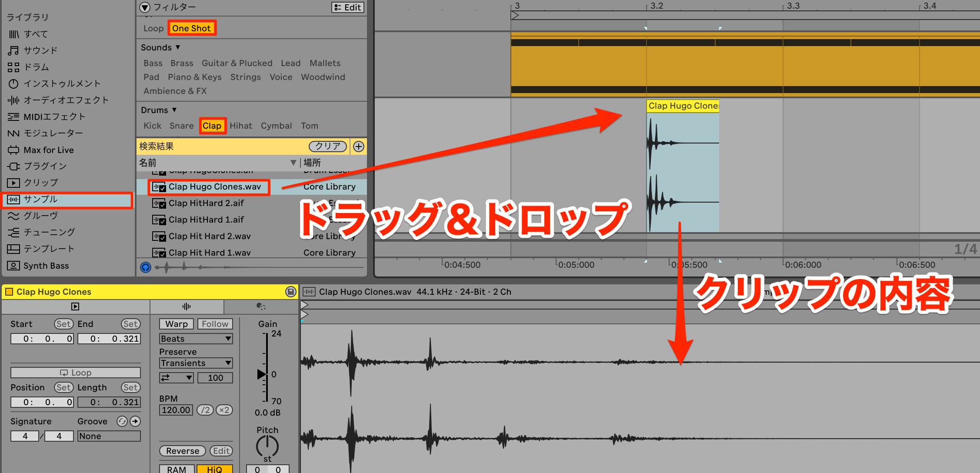Viewport: 980px width, 473px height.
Task: Collapse the Sounds filter group
Action: pos(178,47)
